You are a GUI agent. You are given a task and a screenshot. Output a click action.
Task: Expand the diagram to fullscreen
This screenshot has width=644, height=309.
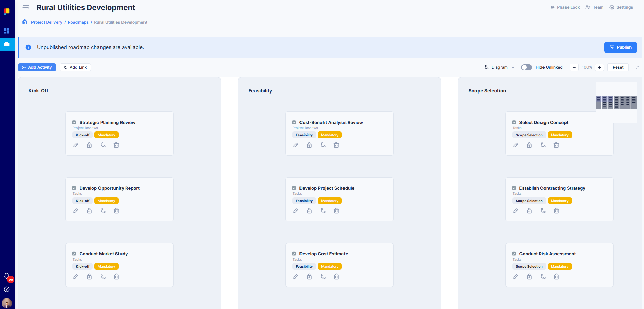pyautogui.click(x=637, y=67)
